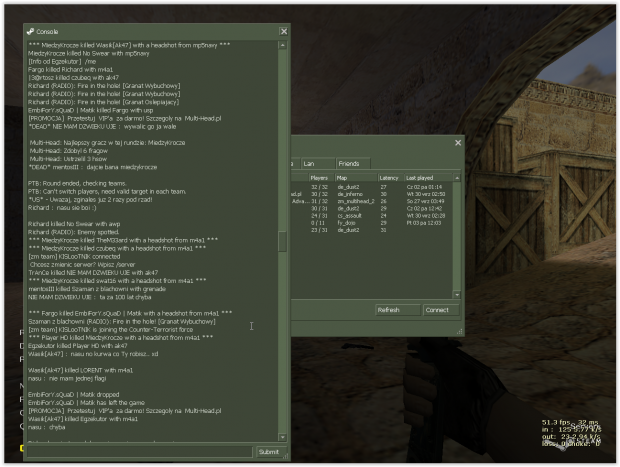Click the server list scroll down arrow
This screenshot has height=467, width=620.
tap(457, 295)
